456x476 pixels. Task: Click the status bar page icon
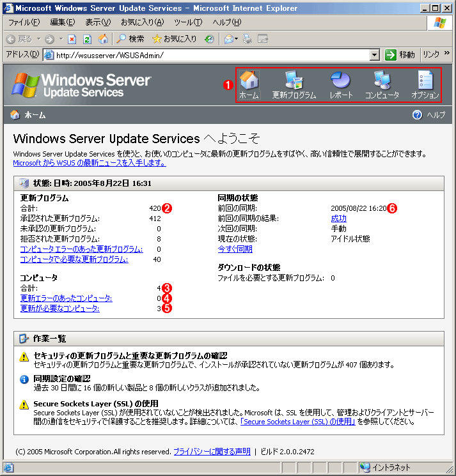coord(8,467)
